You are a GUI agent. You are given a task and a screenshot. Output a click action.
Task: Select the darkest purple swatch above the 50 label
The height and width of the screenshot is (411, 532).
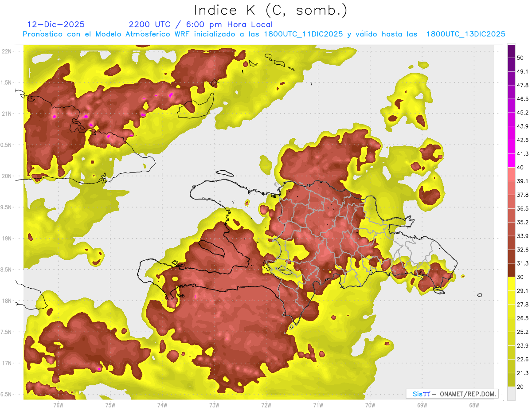(x=511, y=51)
